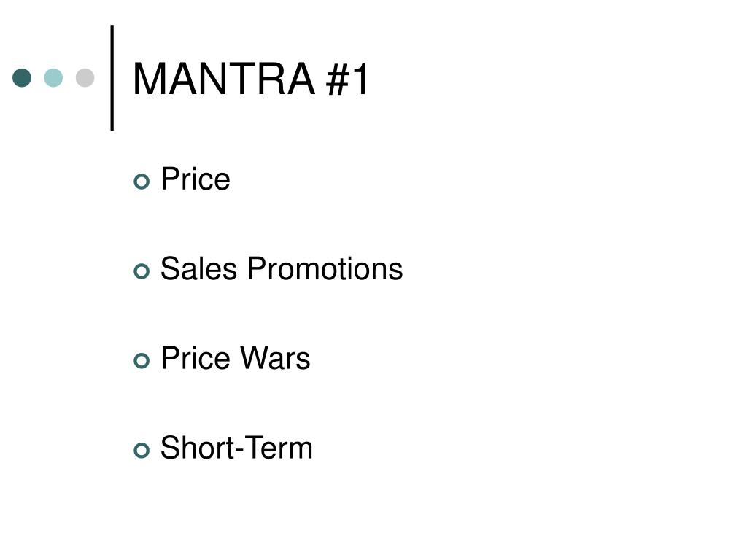Click the capital M starting MANTRA
Viewport: 747px width, 560px height.
[149, 79]
